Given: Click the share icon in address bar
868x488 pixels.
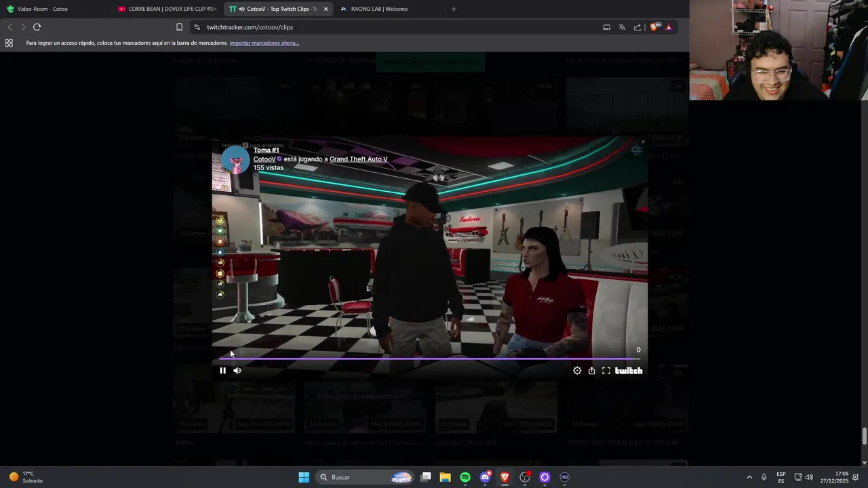Looking at the screenshot, I should pos(637,27).
